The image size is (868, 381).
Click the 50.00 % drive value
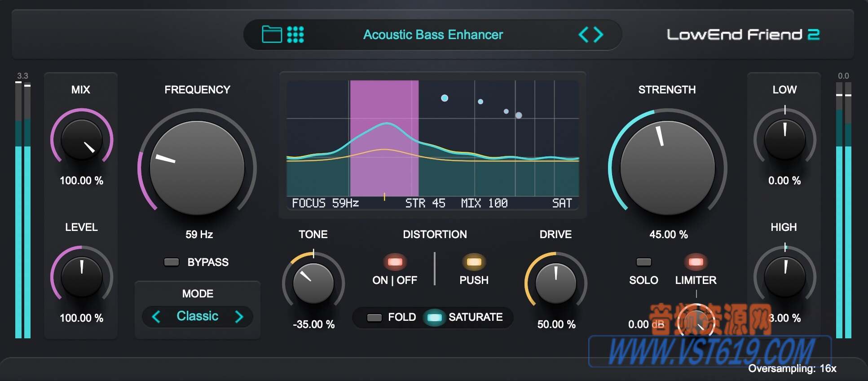tap(556, 324)
